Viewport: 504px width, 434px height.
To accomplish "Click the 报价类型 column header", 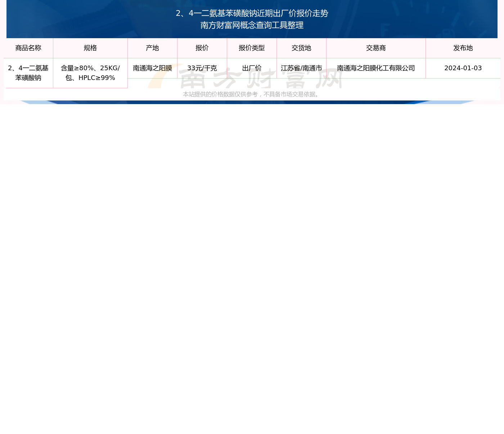I will [x=252, y=48].
